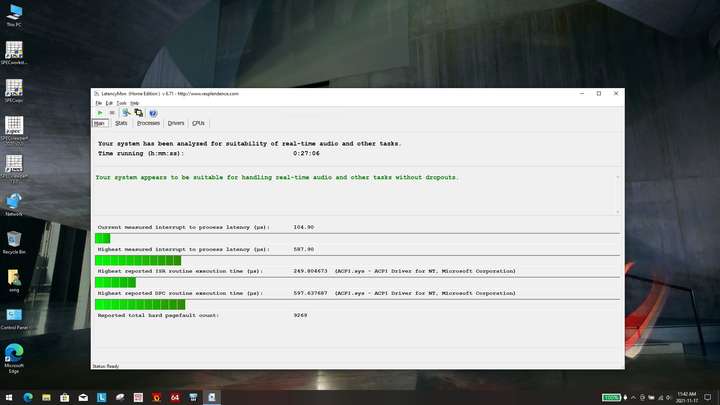
Task: Open the CPUs tab
Action: coord(198,123)
